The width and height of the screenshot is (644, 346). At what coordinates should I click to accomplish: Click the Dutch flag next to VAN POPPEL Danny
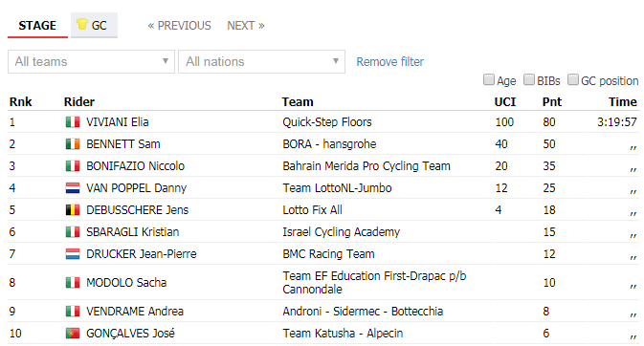[73, 188]
